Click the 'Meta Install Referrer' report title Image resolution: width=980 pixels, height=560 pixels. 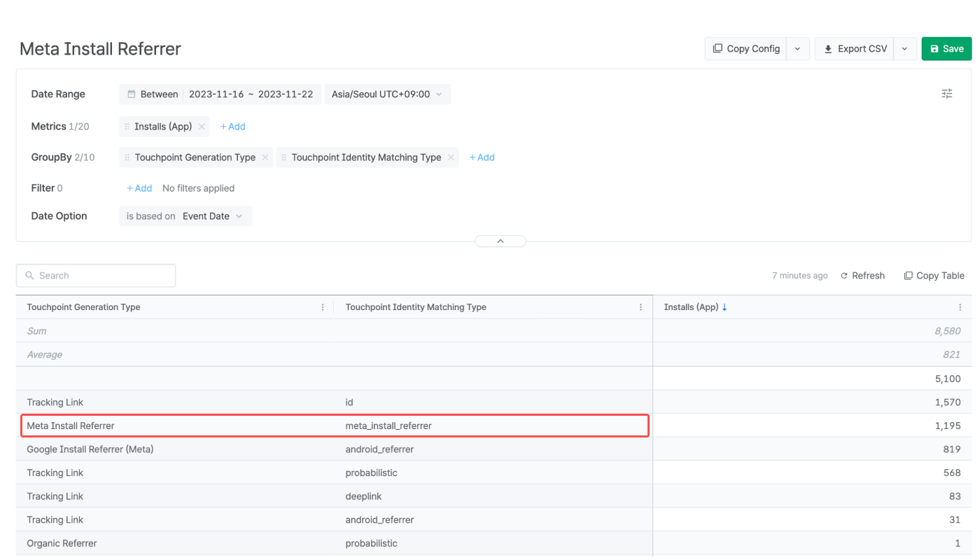100,49
